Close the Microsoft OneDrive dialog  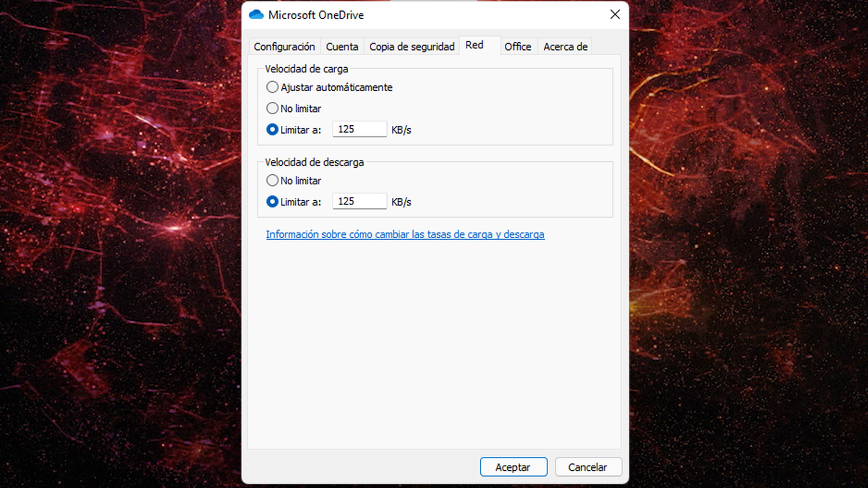615,14
